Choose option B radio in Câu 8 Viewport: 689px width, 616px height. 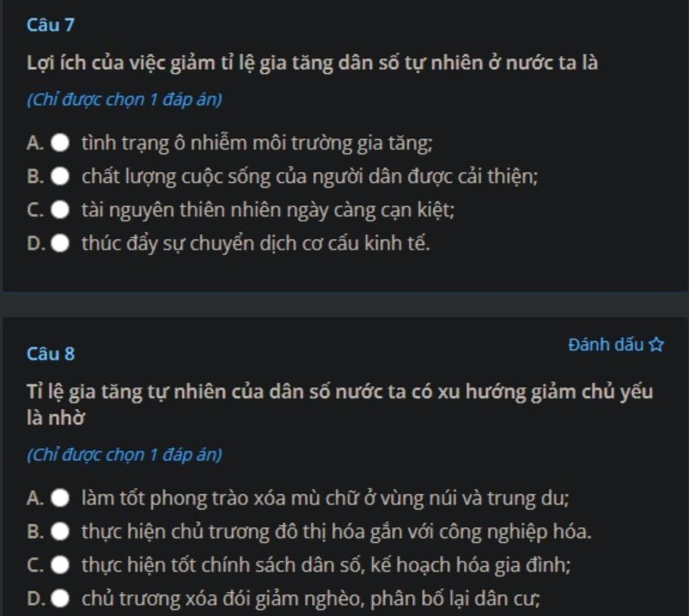click(61, 532)
